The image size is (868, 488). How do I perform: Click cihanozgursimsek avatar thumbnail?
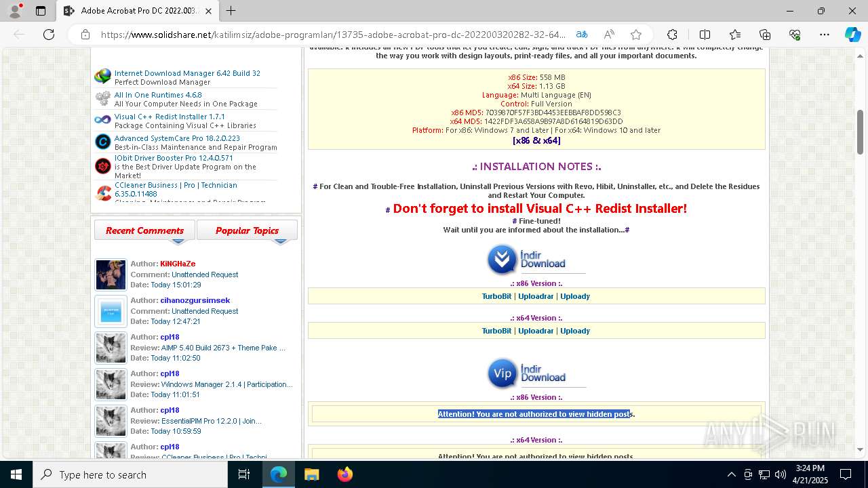(x=111, y=312)
